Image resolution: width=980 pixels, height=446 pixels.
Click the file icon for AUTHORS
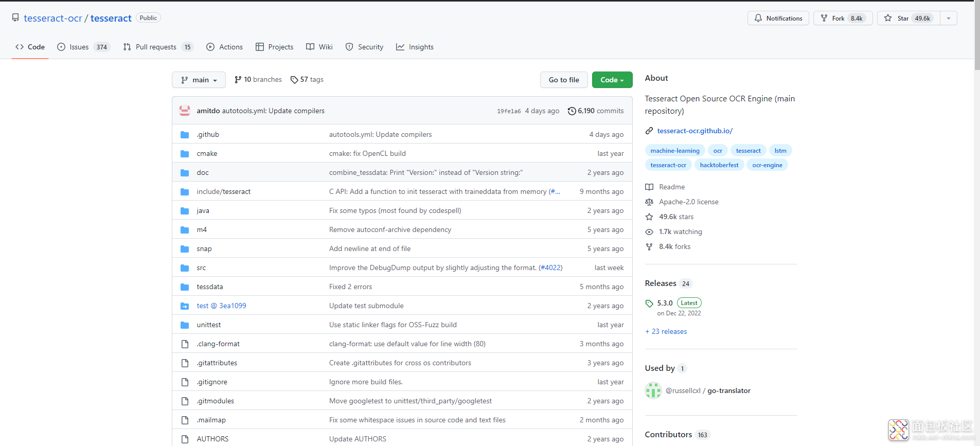click(x=185, y=439)
